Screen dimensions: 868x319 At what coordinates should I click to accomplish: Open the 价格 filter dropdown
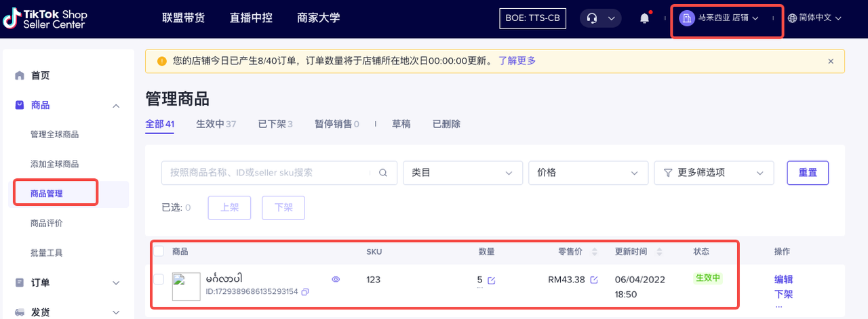588,173
